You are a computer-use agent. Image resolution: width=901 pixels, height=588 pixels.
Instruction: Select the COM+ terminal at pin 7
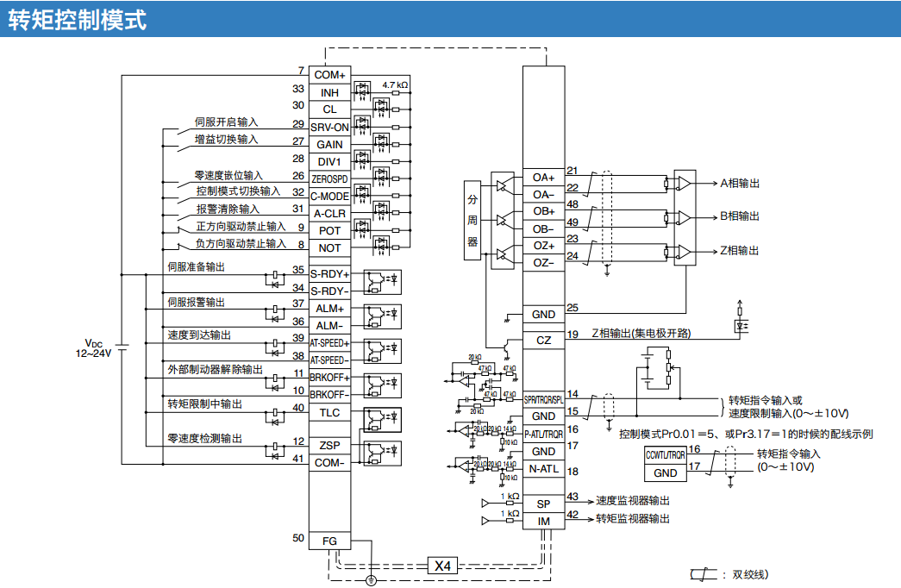pos(329,75)
